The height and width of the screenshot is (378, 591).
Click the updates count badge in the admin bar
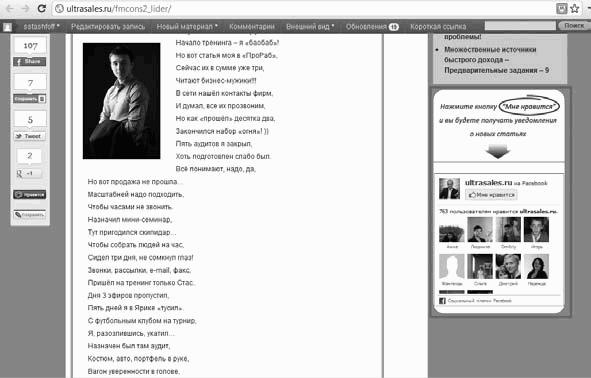(x=393, y=27)
